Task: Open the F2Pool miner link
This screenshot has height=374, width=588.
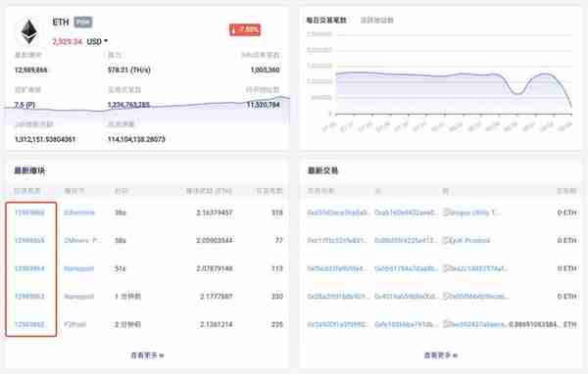Action: point(75,324)
